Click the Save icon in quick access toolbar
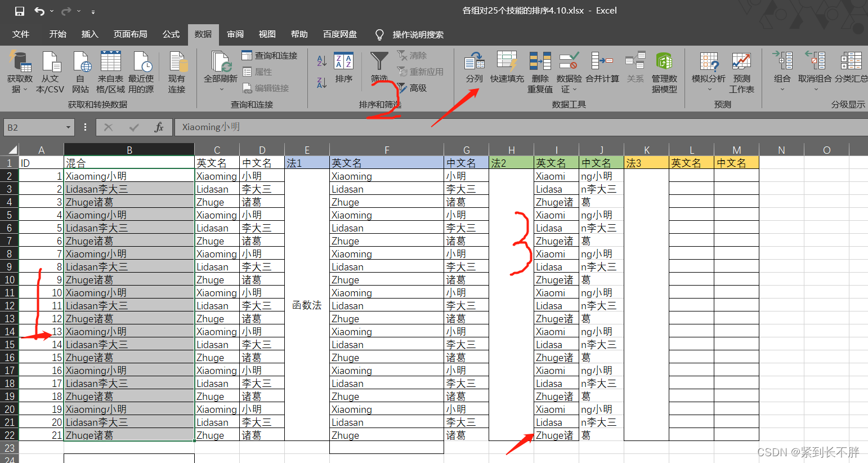The height and width of the screenshot is (463, 868). (x=20, y=11)
